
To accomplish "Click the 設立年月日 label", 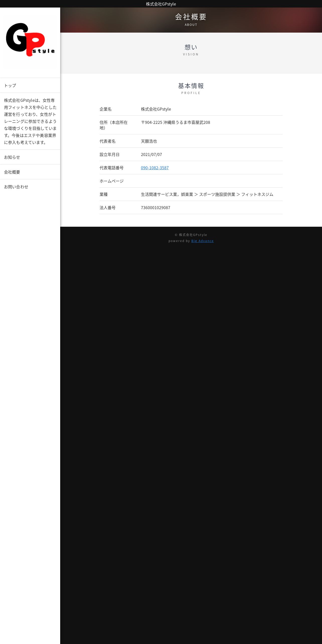I will point(110,154).
